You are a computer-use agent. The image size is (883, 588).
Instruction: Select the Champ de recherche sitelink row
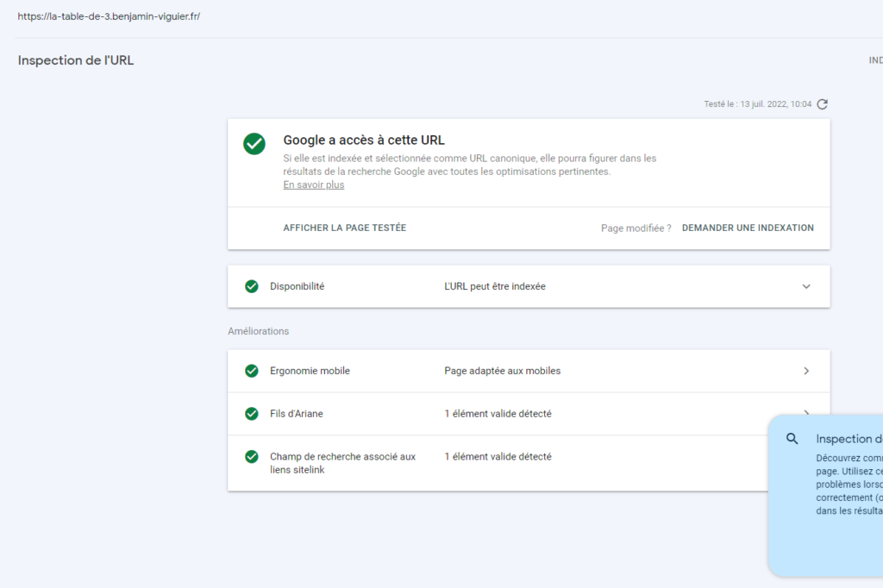click(342, 463)
